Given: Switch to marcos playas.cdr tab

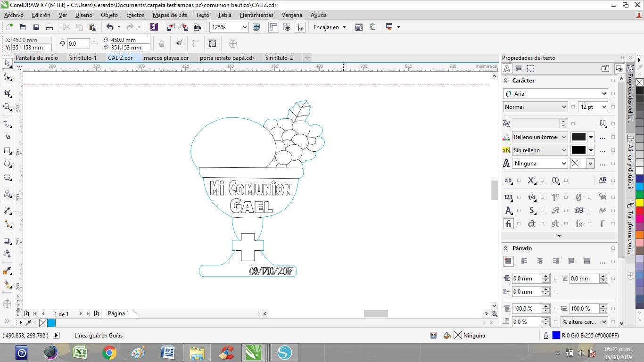Looking at the screenshot, I should pos(166,58).
